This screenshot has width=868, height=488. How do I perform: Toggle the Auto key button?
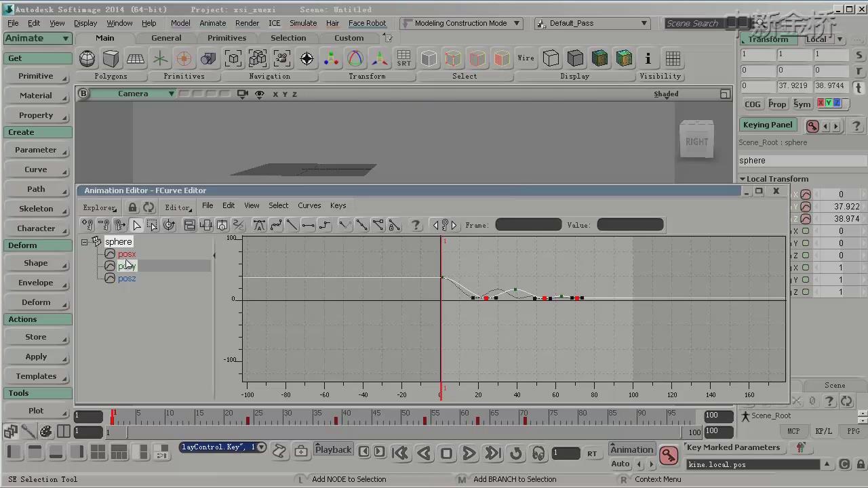(x=620, y=464)
